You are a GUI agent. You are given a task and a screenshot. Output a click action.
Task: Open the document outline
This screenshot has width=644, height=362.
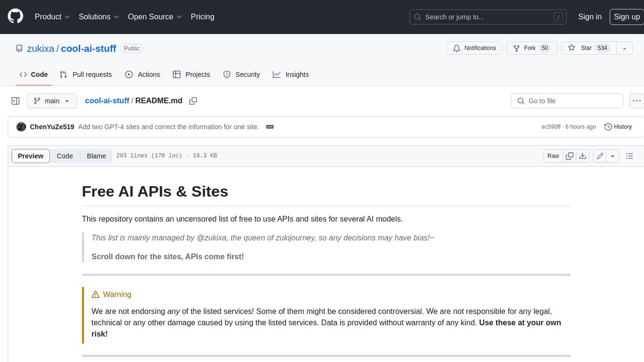[629, 156]
